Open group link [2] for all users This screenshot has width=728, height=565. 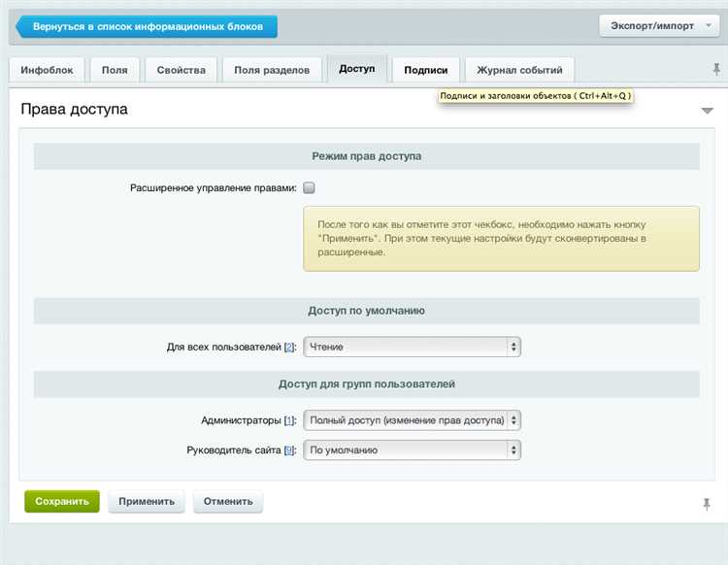289,347
